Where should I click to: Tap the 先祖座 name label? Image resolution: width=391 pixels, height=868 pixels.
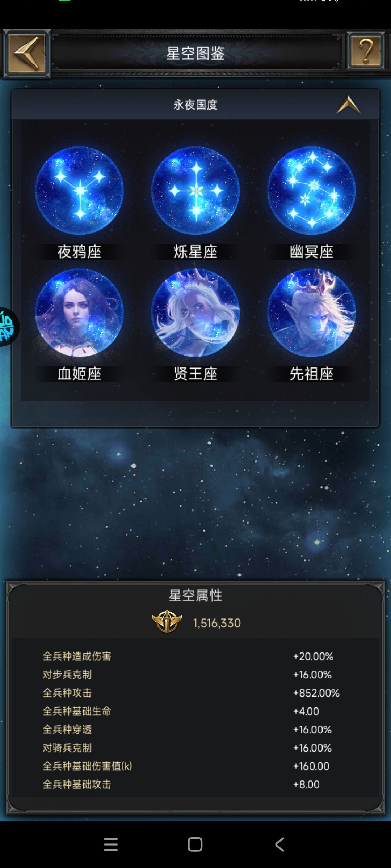point(311,374)
